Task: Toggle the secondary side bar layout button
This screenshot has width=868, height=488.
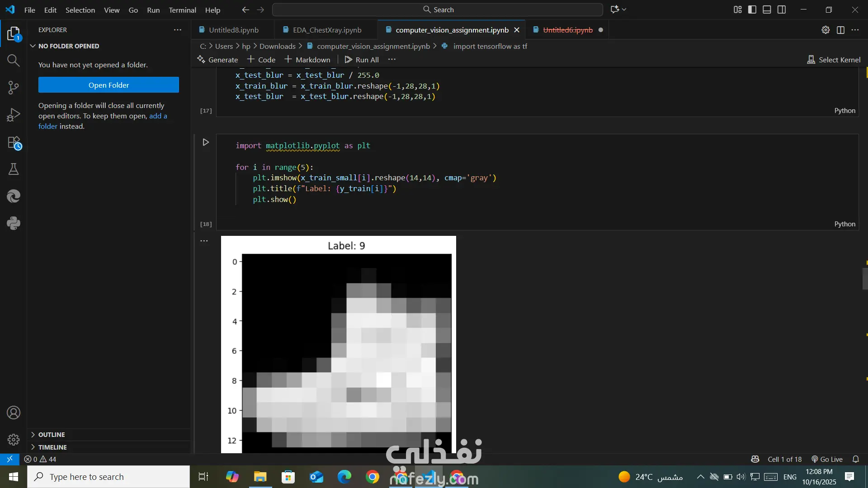Action: click(x=782, y=9)
